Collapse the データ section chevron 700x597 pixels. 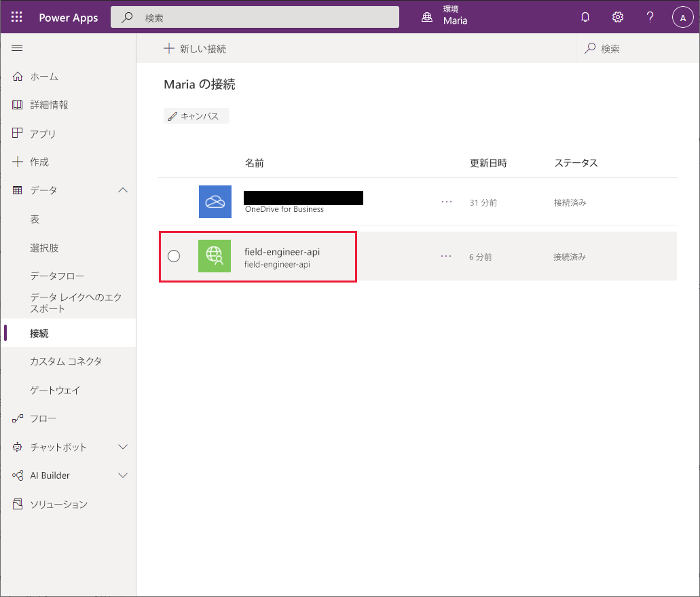[x=123, y=190]
